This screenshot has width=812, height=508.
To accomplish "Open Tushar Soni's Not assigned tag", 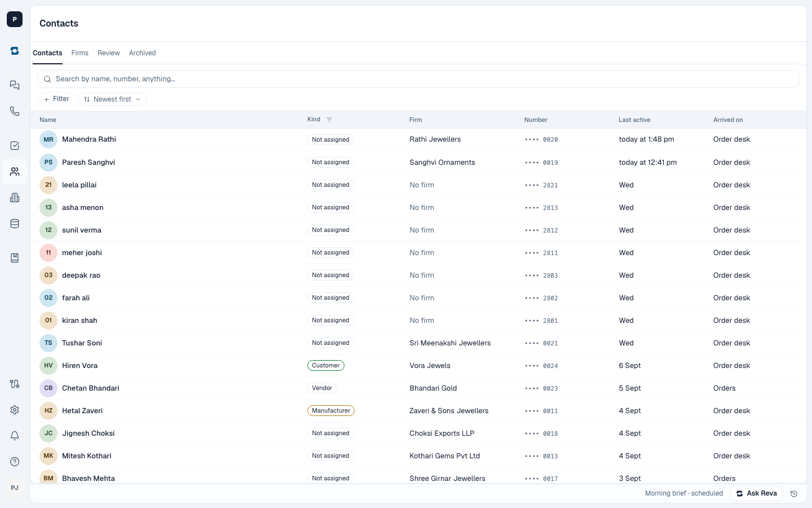I will tap(330, 343).
